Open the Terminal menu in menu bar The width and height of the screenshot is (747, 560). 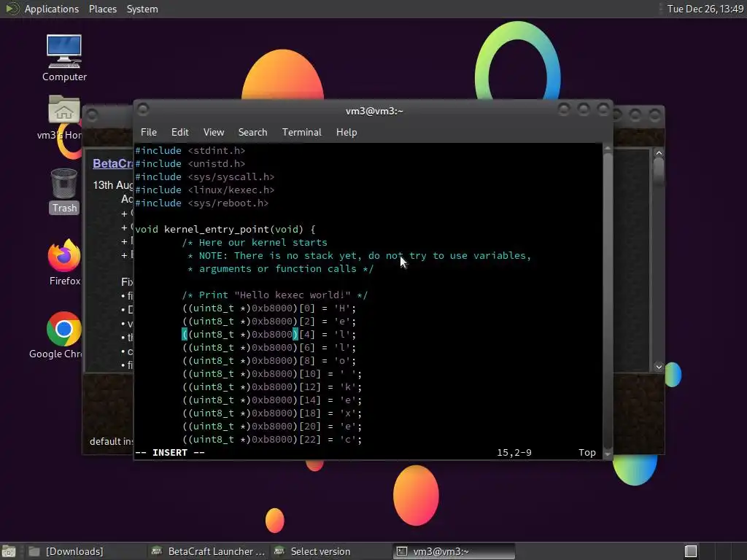pyautogui.click(x=301, y=133)
